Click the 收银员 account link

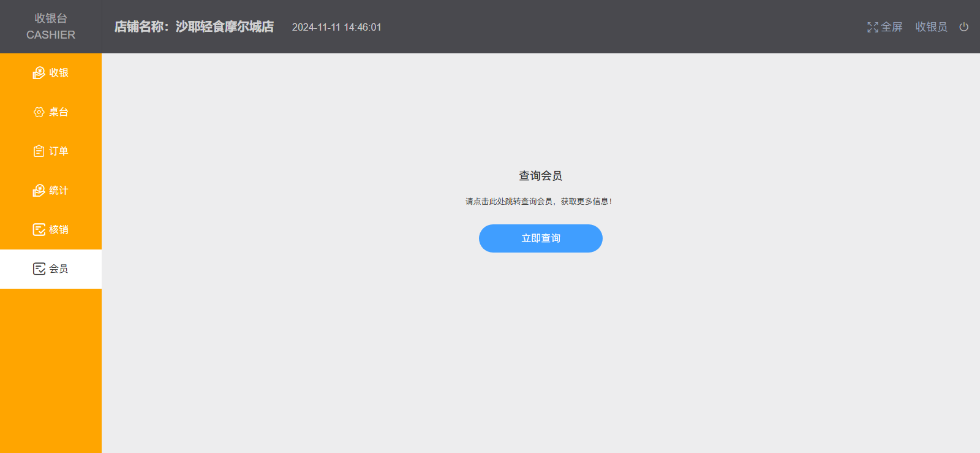tap(931, 27)
